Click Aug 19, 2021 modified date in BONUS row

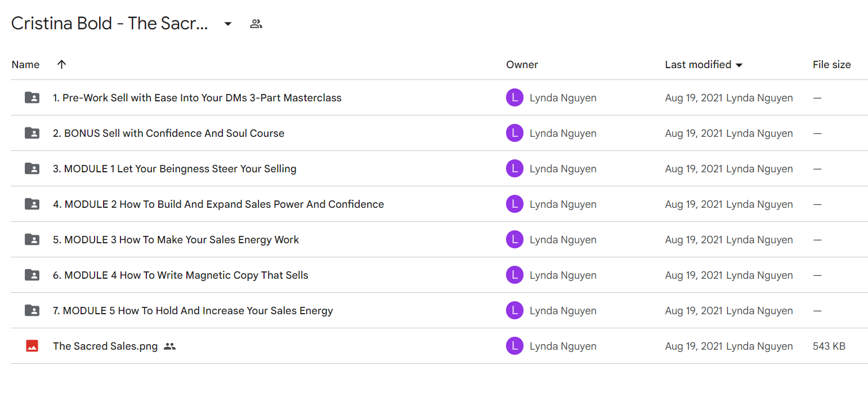693,133
